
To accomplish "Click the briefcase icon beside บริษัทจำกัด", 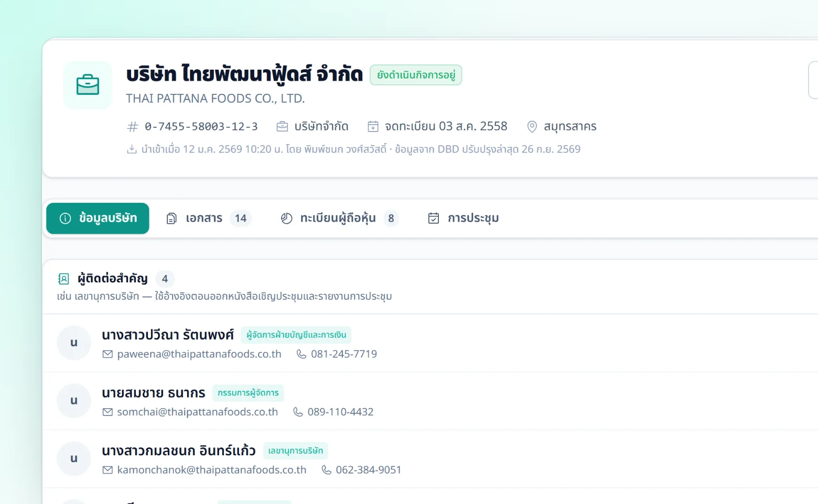I will 282,127.
